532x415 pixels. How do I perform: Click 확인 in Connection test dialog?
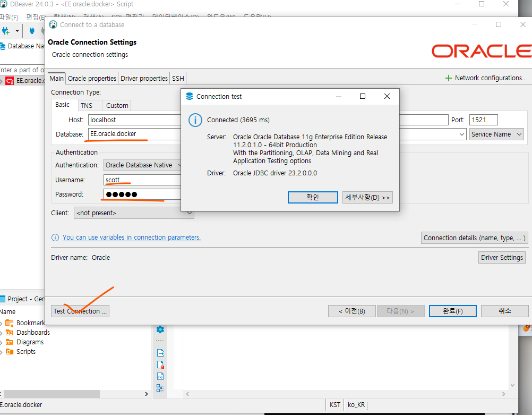(313, 197)
